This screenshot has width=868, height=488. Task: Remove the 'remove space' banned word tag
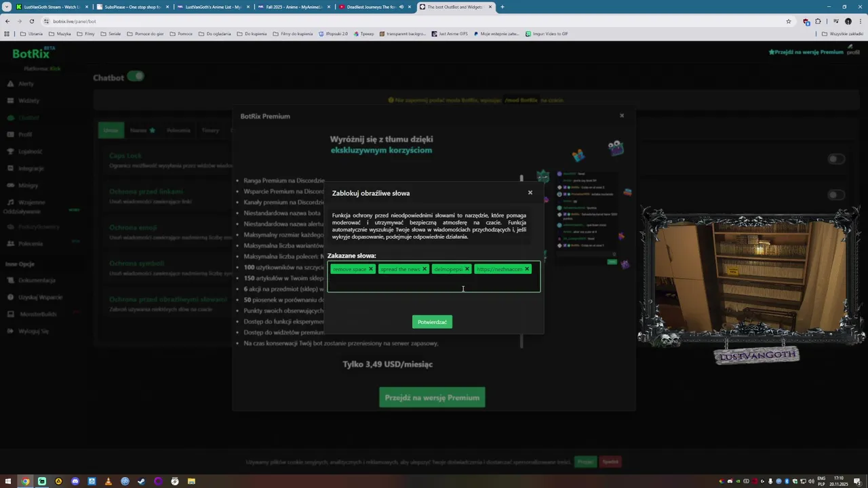tap(370, 269)
